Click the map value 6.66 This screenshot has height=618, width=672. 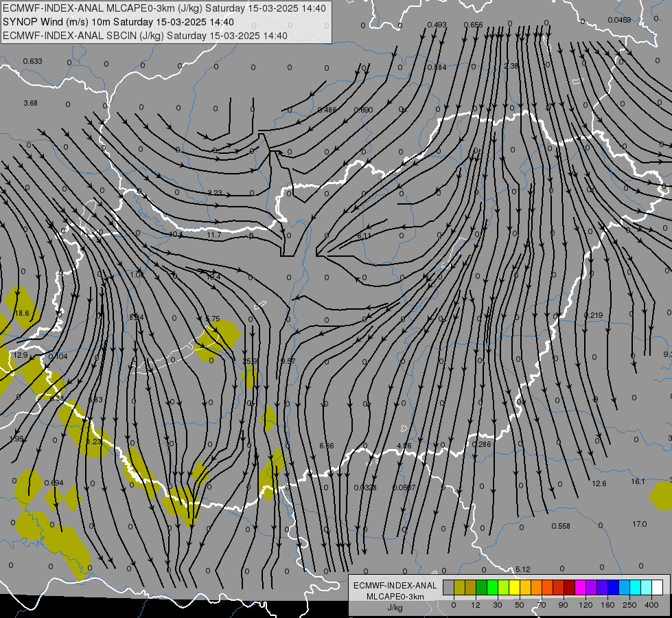coord(327,446)
